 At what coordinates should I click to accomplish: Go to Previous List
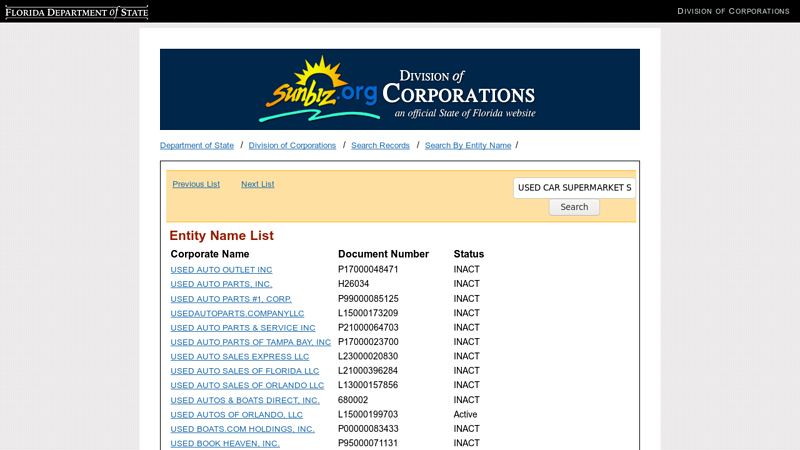click(x=196, y=184)
